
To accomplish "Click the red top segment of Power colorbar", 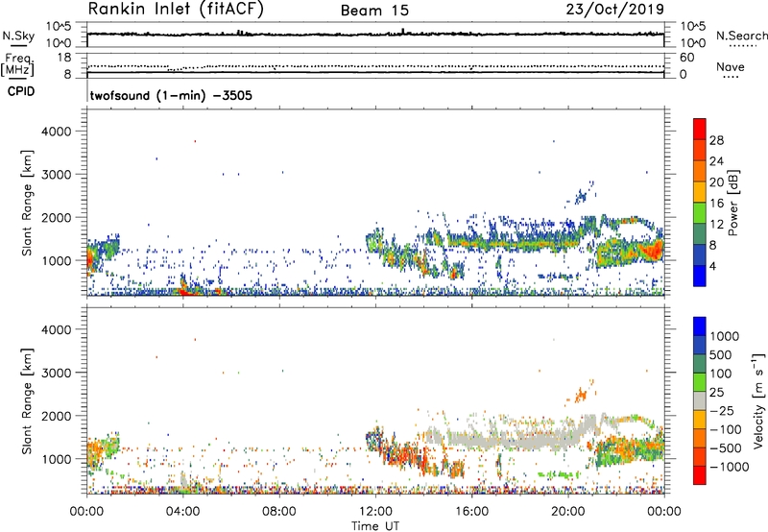I will [x=700, y=129].
